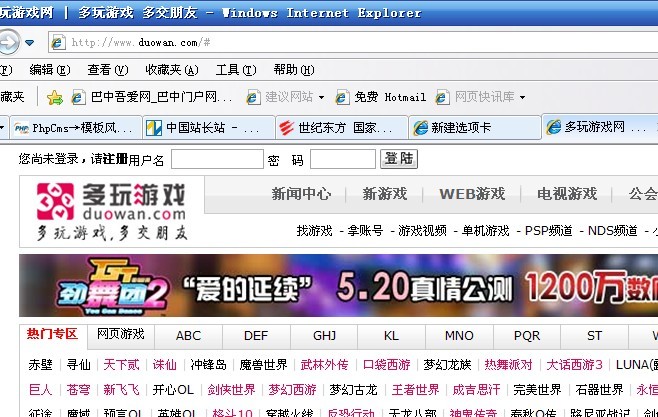This screenshot has width=658, height=417.
Task: Click the browser forward arrow button
Action: point(8,42)
